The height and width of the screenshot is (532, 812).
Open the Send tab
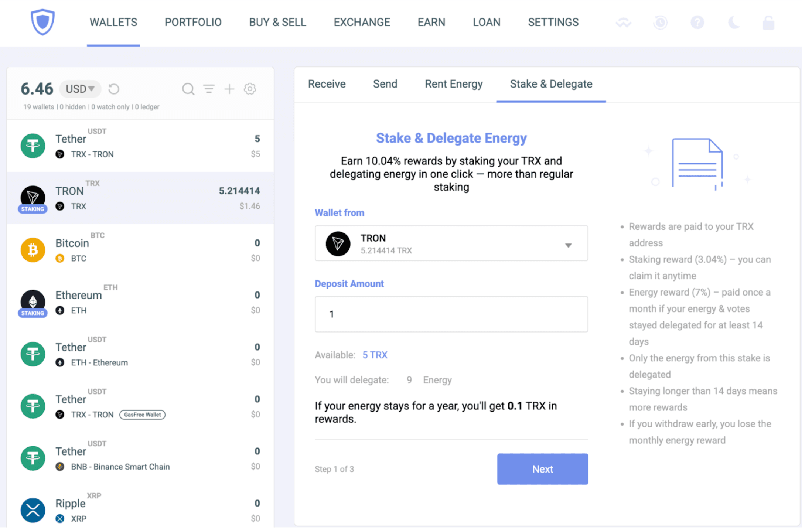point(385,84)
